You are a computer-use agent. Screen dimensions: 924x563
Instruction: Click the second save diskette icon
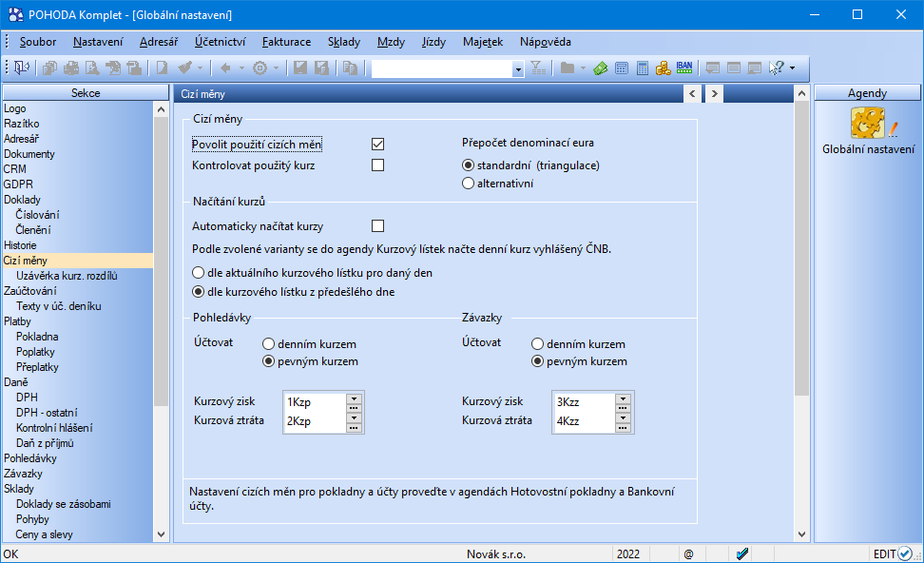(x=321, y=68)
